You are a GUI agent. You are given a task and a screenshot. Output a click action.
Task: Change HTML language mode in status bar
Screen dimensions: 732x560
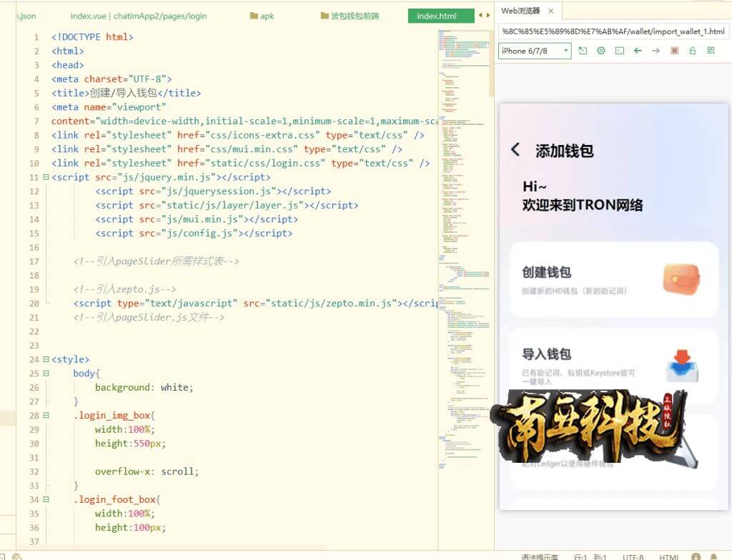(668, 556)
